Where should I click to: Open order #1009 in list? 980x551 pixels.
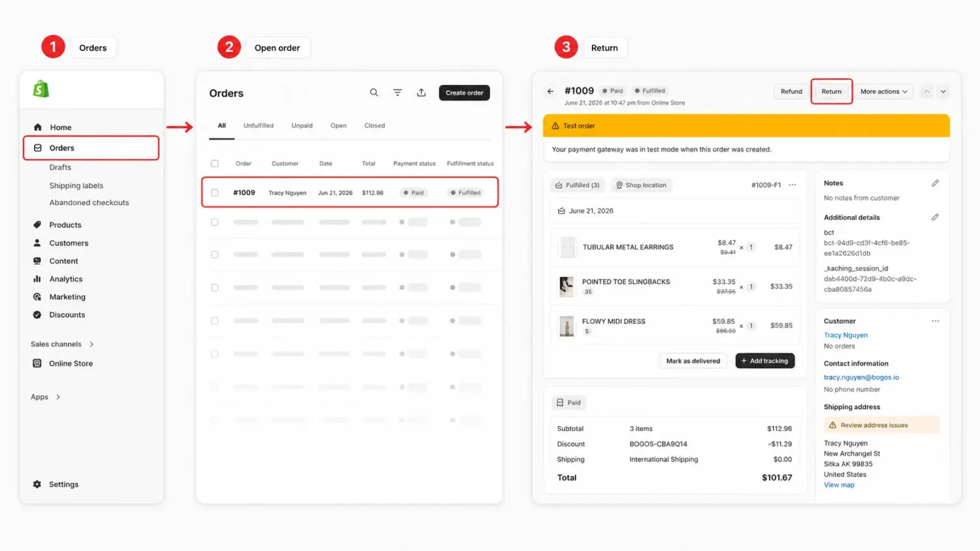click(x=244, y=193)
